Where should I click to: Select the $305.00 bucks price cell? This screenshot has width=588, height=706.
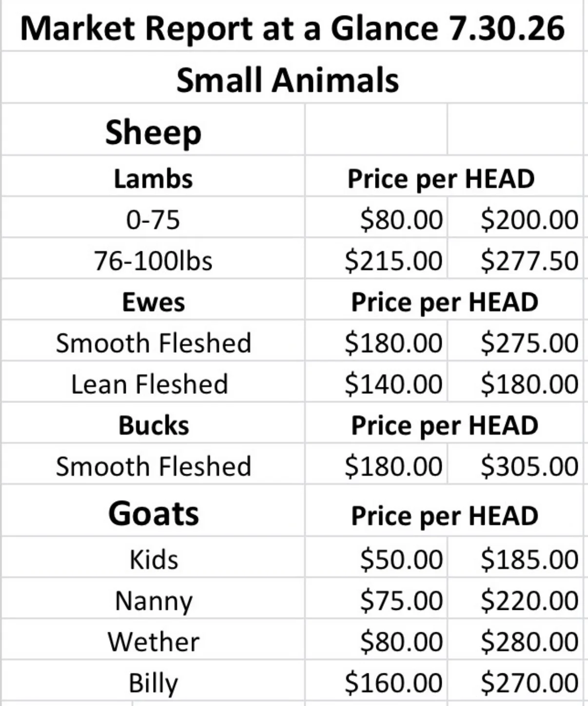point(515,464)
